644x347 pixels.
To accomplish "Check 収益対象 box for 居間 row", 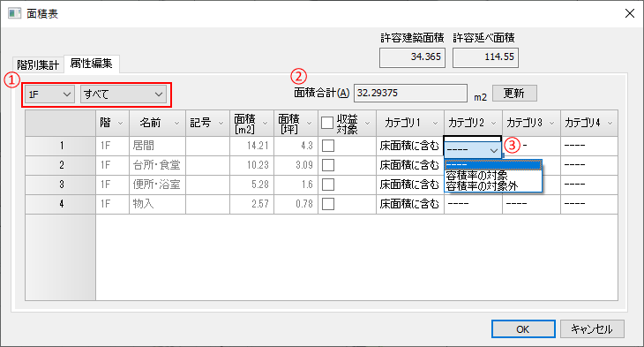I will (328, 146).
